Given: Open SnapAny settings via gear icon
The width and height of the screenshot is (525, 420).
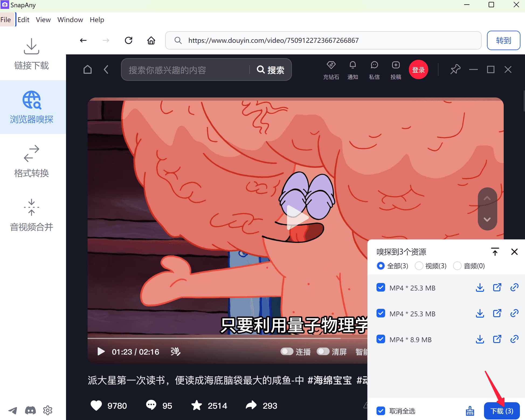Looking at the screenshot, I should [47, 410].
